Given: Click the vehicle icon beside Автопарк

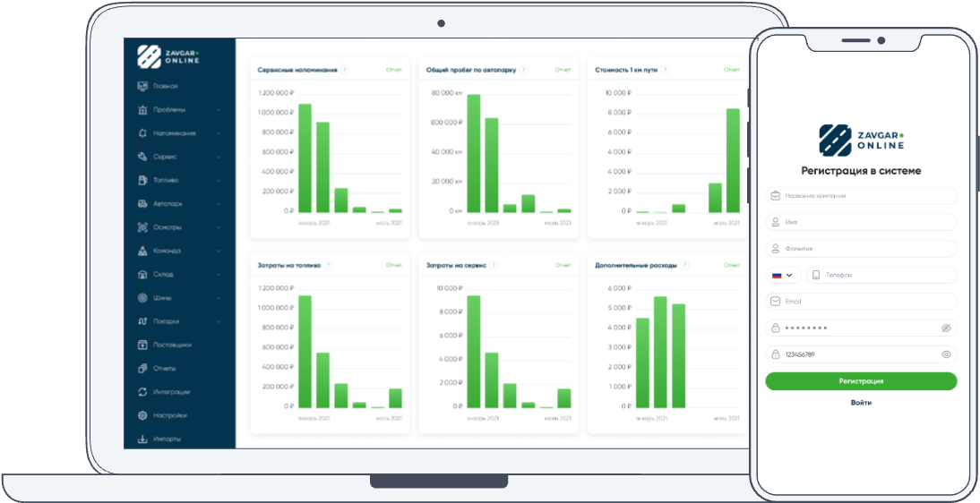Looking at the screenshot, I should click(142, 204).
